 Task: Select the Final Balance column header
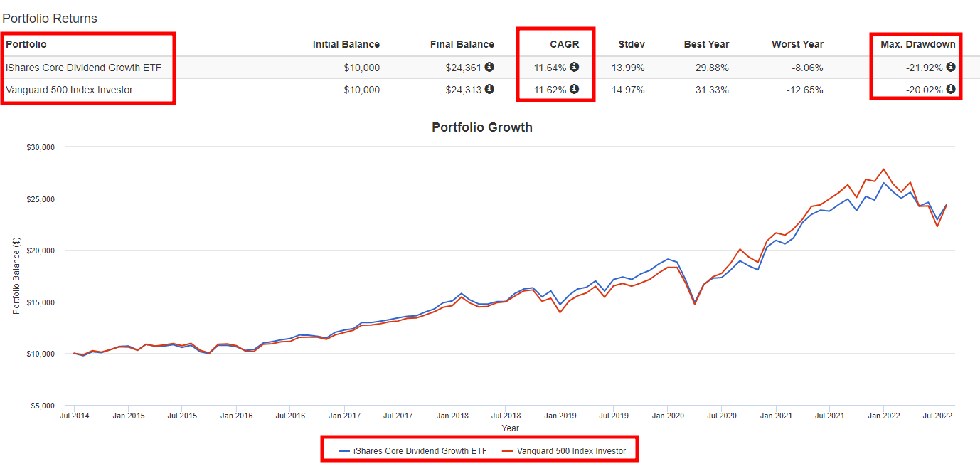(462, 44)
